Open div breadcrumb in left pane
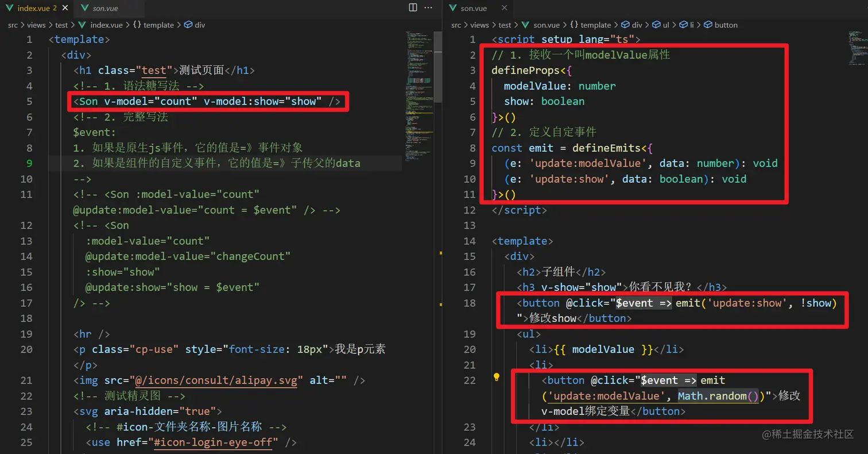Image resolution: width=868 pixels, height=454 pixels. coord(195,25)
